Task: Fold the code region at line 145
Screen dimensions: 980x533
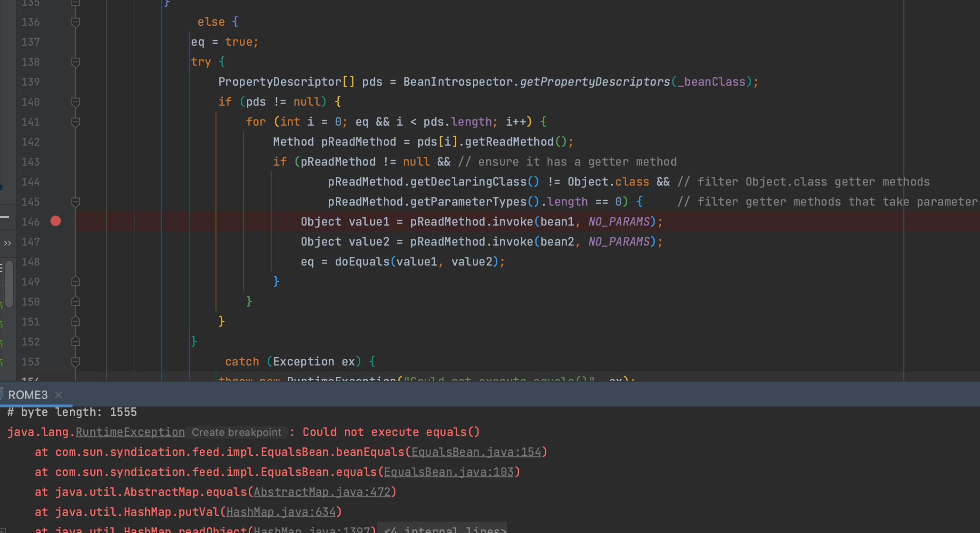Action: click(75, 202)
